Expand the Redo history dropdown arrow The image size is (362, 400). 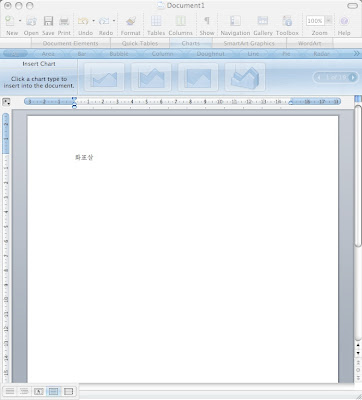tap(114, 21)
